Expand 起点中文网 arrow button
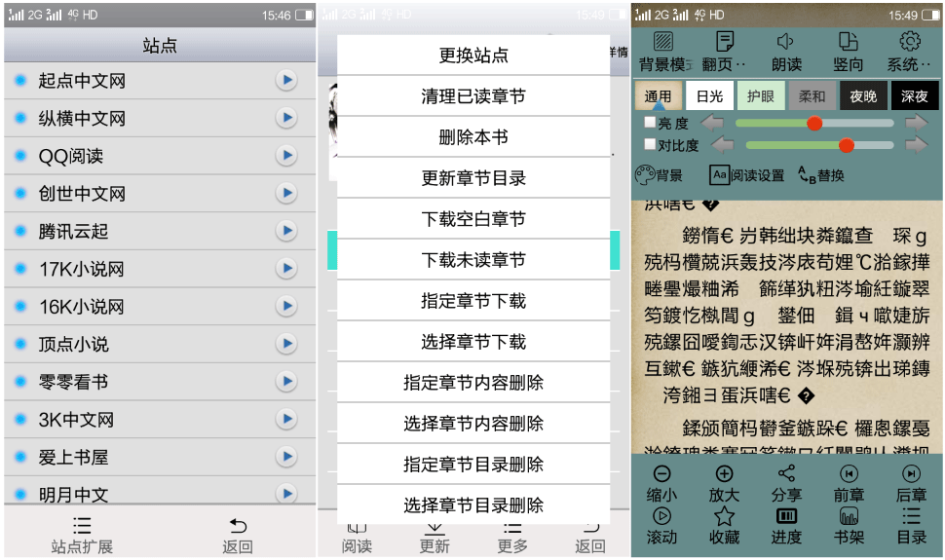The height and width of the screenshot is (560, 945). pos(285,80)
